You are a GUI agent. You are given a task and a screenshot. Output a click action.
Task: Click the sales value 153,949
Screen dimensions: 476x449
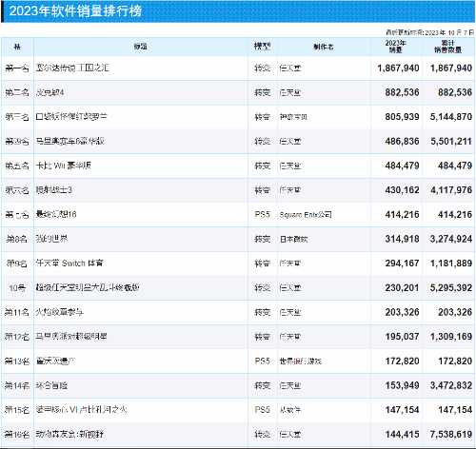pos(402,385)
